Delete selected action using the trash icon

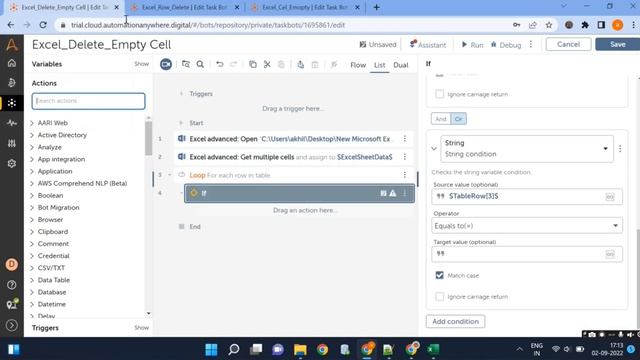[x=315, y=64]
